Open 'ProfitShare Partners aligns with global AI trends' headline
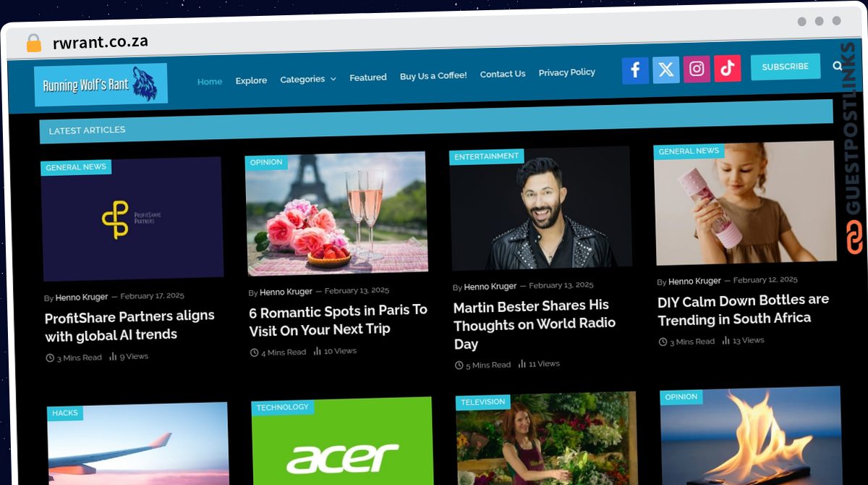 tap(130, 326)
